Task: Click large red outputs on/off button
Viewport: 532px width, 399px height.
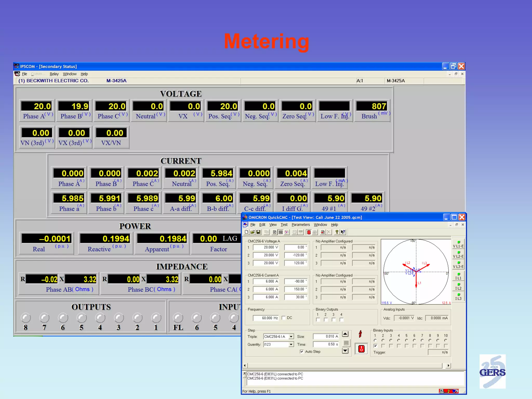Action: pyautogui.click(x=361, y=349)
